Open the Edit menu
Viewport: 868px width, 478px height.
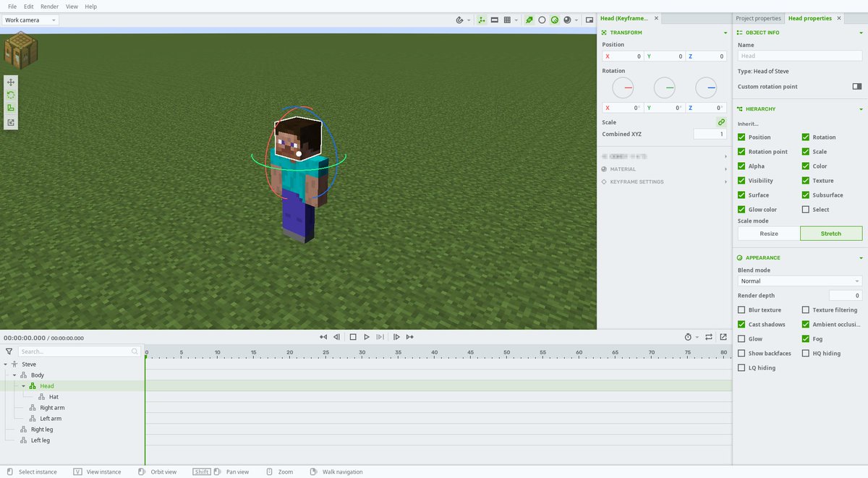click(x=29, y=7)
